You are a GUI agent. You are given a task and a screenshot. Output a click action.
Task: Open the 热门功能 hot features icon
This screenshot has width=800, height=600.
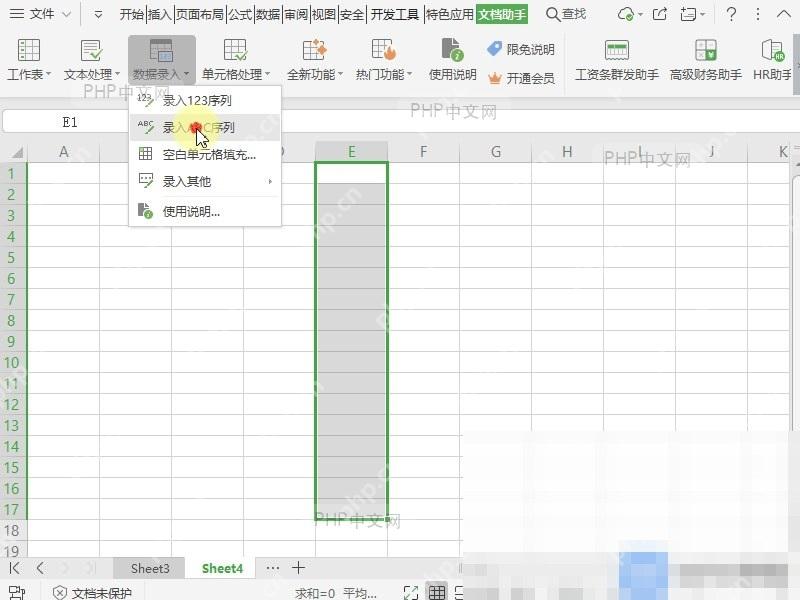[x=384, y=50]
